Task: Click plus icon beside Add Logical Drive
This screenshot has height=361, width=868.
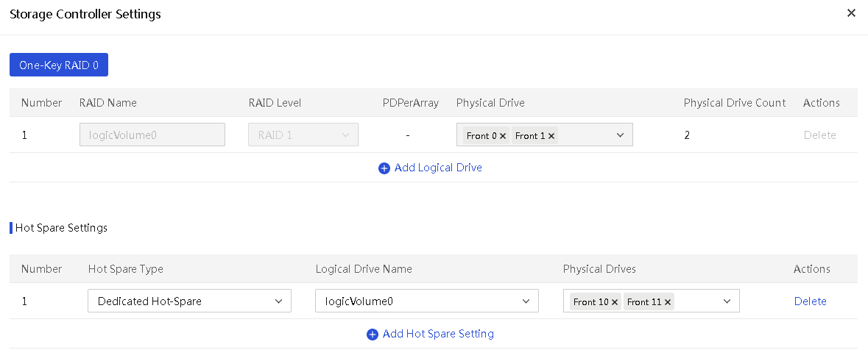Action: [384, 168]
